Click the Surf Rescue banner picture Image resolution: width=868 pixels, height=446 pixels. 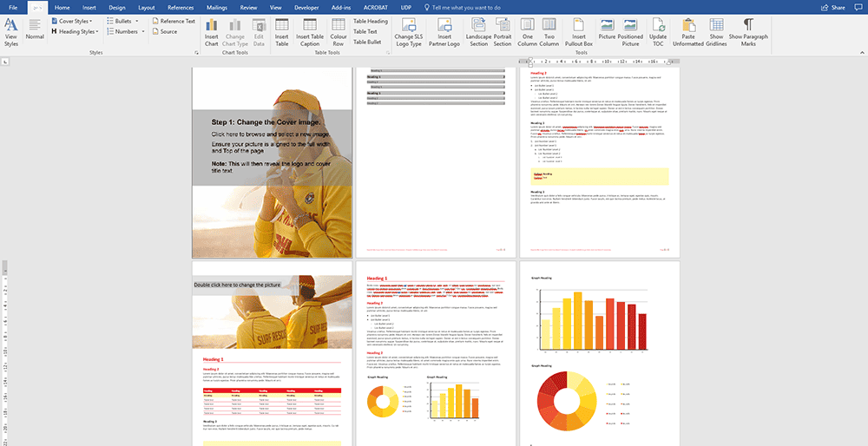tap(272, 312)
